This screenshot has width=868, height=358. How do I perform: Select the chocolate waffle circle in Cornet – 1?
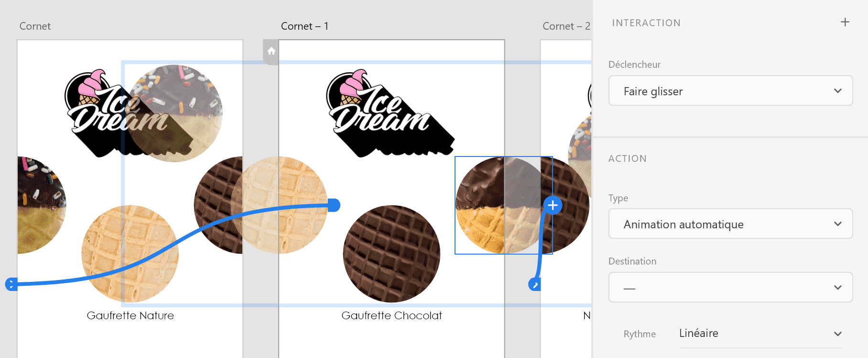[x=391, y=254]
